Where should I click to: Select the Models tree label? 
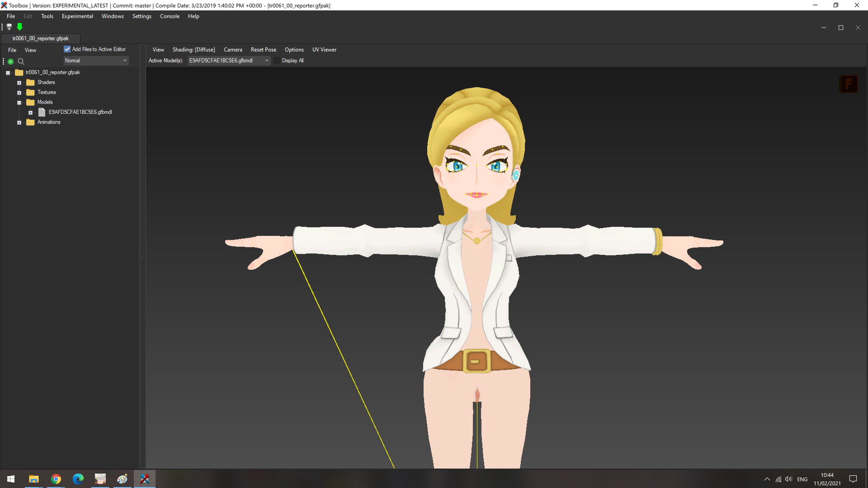pos(45,102)
